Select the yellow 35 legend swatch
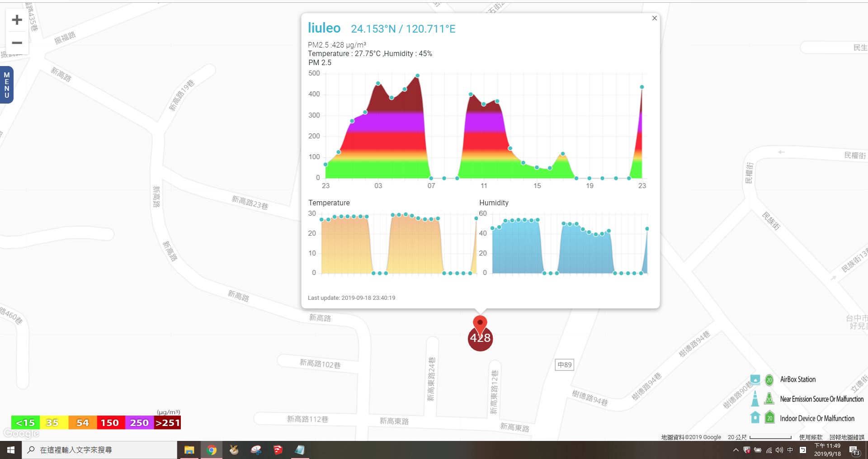The height and width of the screenshot is (459, 868). [54, 423]
